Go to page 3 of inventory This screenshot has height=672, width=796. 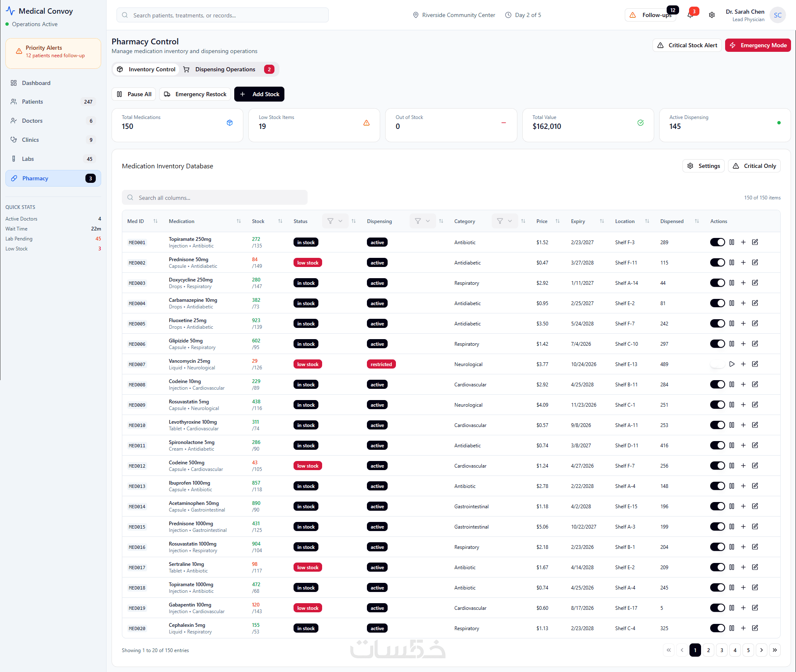(722, 650)
